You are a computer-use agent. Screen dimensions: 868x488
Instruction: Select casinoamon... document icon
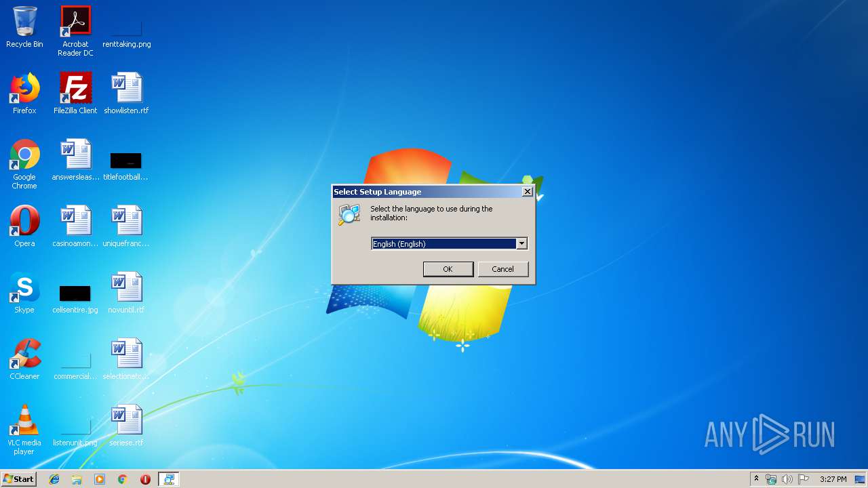pyautogui.click(x=75, y=226)
